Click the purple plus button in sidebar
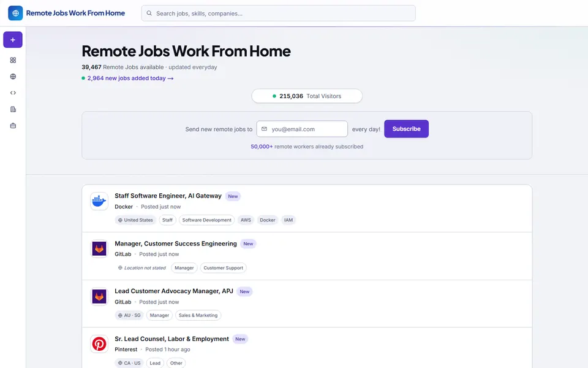The image size is (588, 368). point(13,40)
